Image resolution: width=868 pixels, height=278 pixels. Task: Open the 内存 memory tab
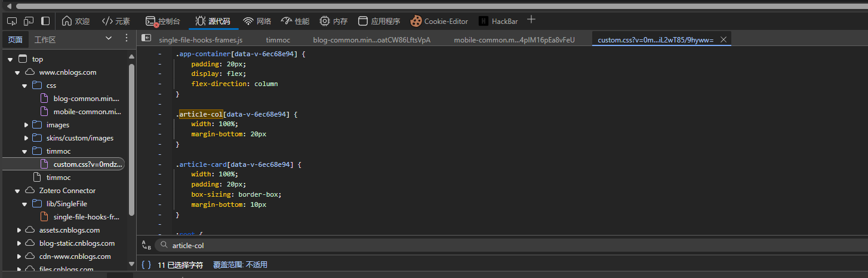click(334, 21)
